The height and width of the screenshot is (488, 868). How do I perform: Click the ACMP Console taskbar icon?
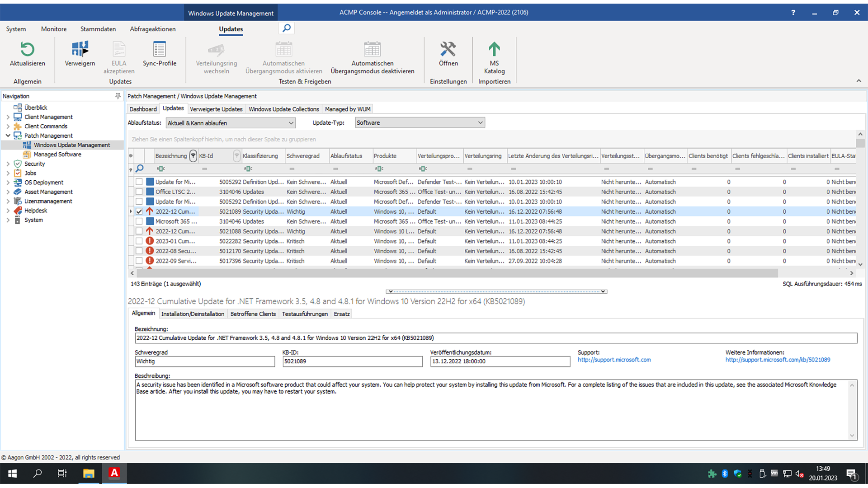(x=114, y=473)
